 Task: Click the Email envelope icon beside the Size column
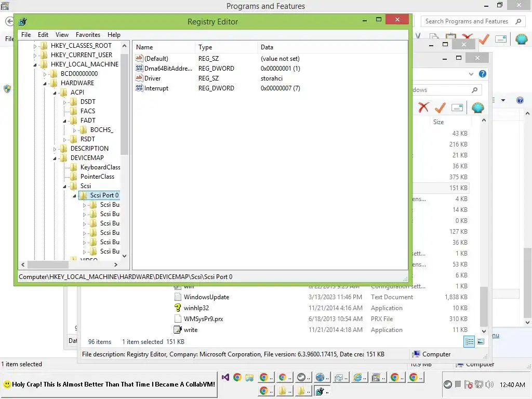457,108
